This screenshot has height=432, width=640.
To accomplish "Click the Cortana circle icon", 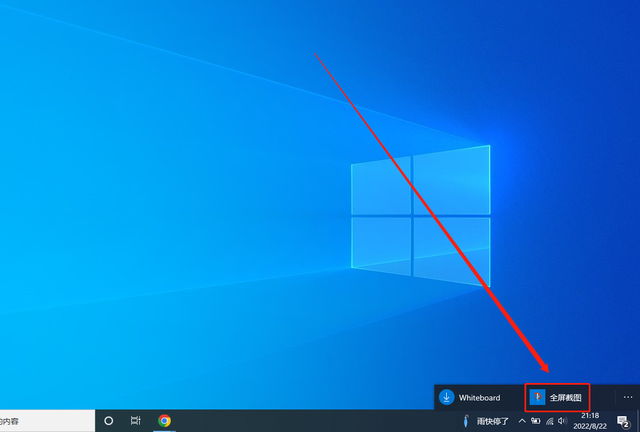I will (x=109, y=421).
